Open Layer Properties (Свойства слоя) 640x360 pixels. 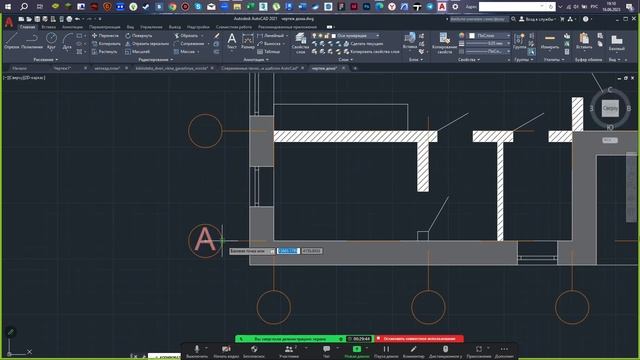(300, 43)
